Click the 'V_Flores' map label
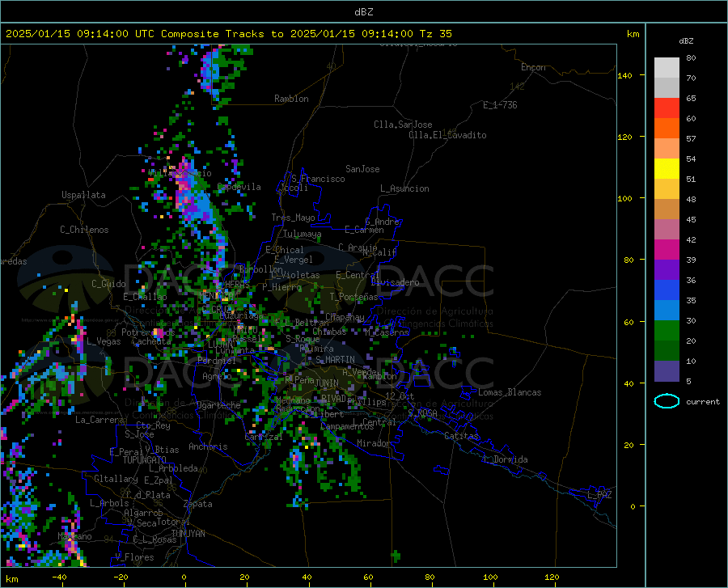The height and width of the screenshot is (588, 728). tap(134, 557)
